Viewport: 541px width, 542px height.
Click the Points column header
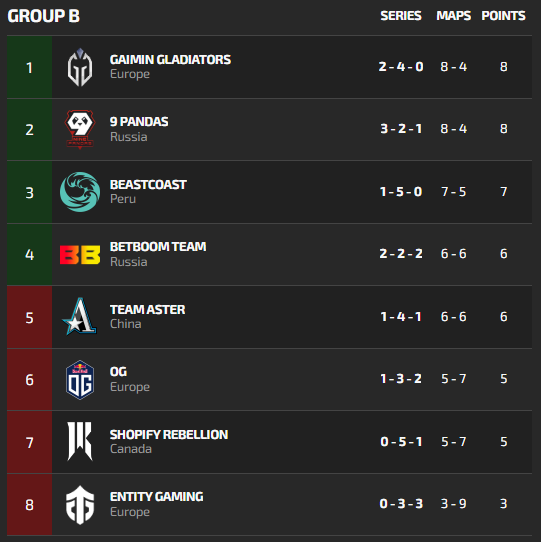(503, 16)
